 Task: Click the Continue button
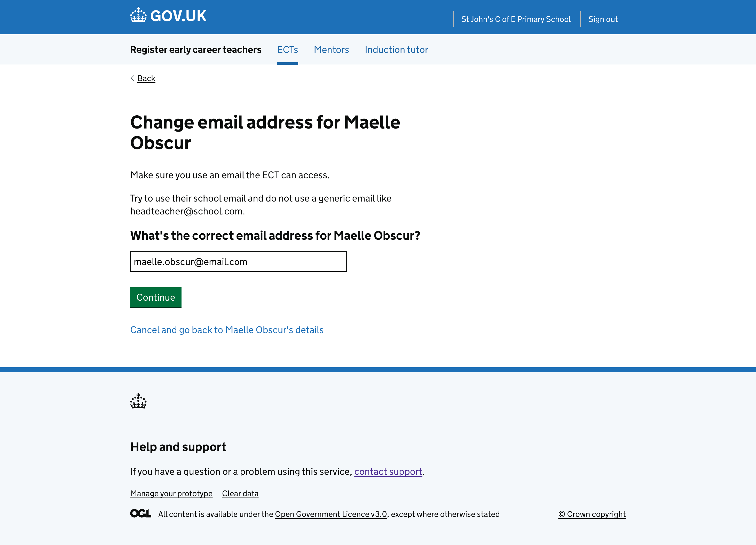coord(156,297)
